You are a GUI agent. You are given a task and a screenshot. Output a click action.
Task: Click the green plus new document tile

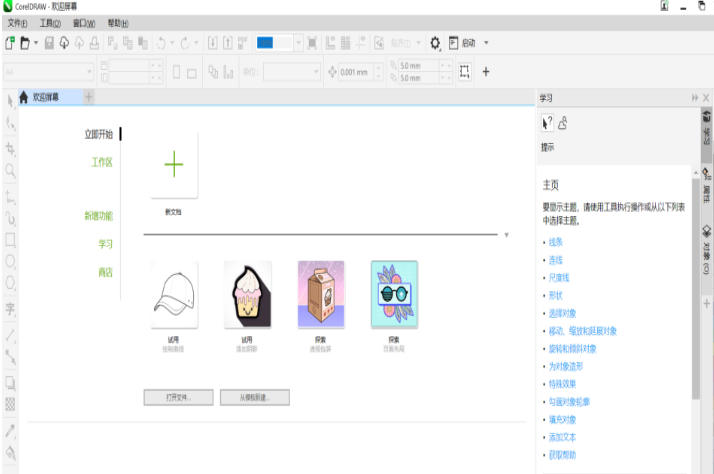(x=174, y=166)
